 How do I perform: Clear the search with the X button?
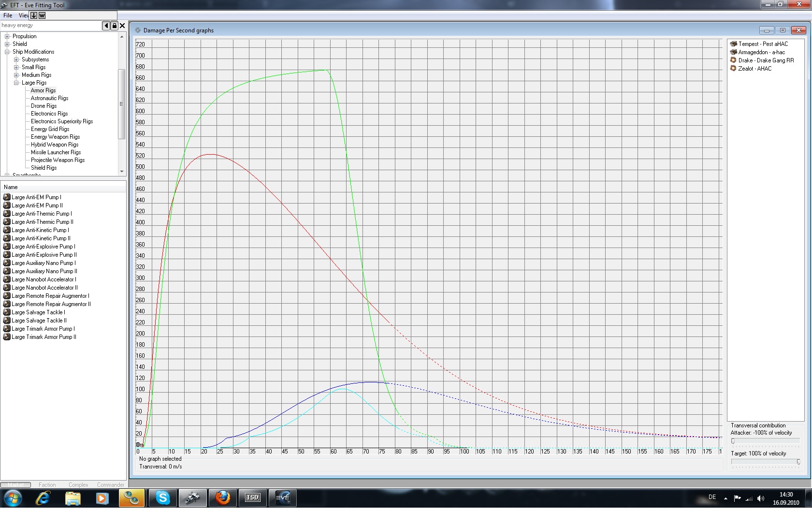pyautogui.click(x=122, y=26)
